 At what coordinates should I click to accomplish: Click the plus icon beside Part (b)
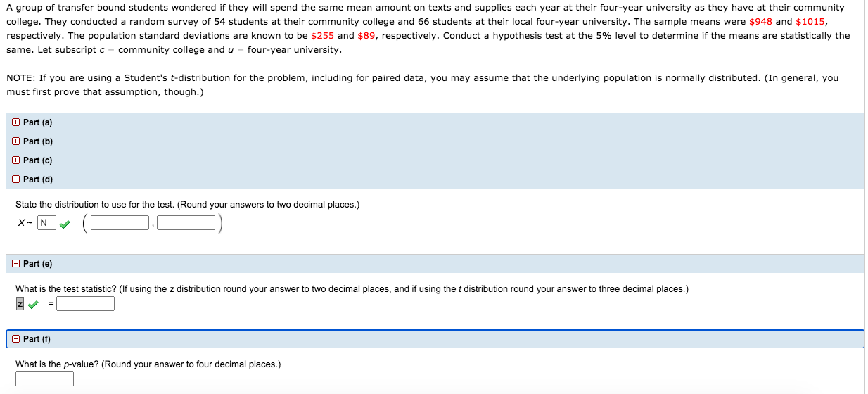pos(16,141)
